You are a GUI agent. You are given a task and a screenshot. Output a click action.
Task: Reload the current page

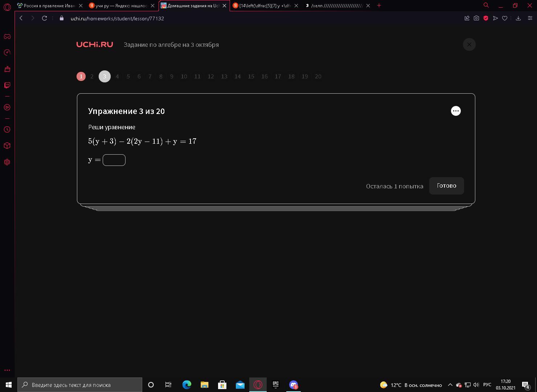click(x=44, y=18)
